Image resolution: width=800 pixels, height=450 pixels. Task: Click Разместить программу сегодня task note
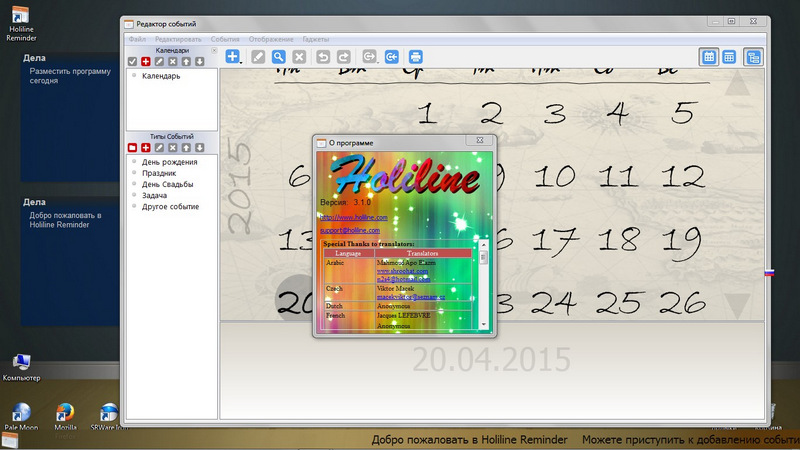[70, 76]
